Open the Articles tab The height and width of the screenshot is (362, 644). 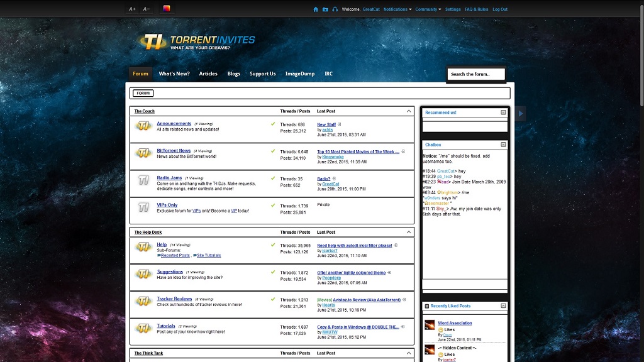click(208, 74)
